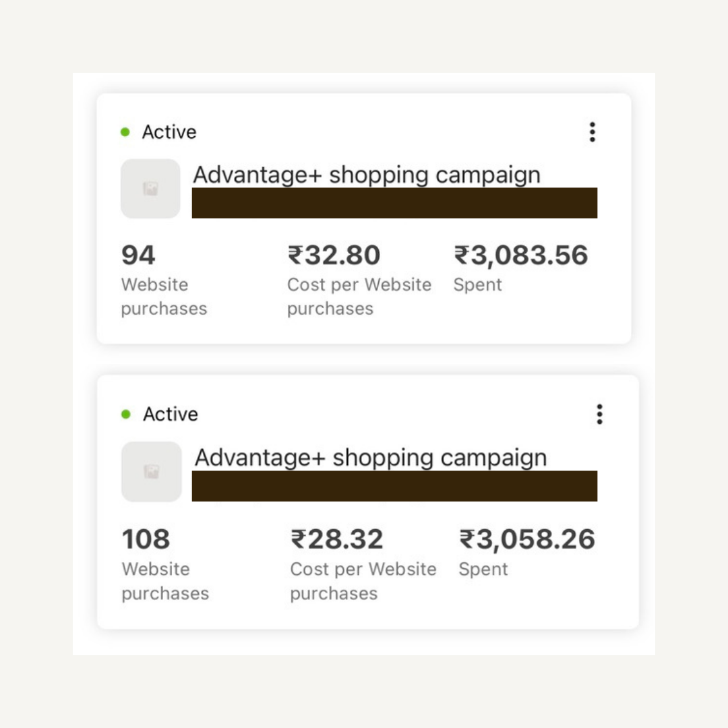Viewport: 728px width, 728px height.
Task: Click green Active dot on first card
Action: pos(125,132)
